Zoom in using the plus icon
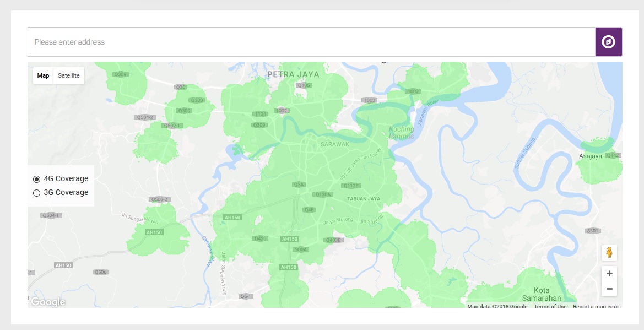Screen dimensions: 644x331 coord(609,273)
